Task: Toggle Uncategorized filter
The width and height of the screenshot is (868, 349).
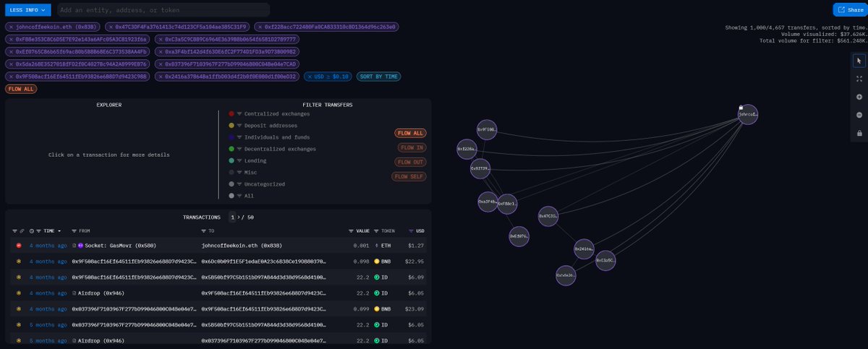Action: [256, 184]
